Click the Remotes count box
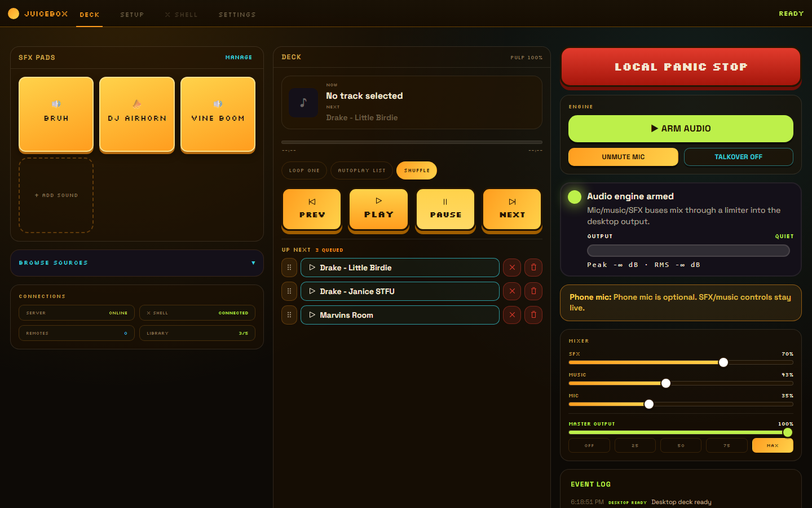 (x=77, y=333)
